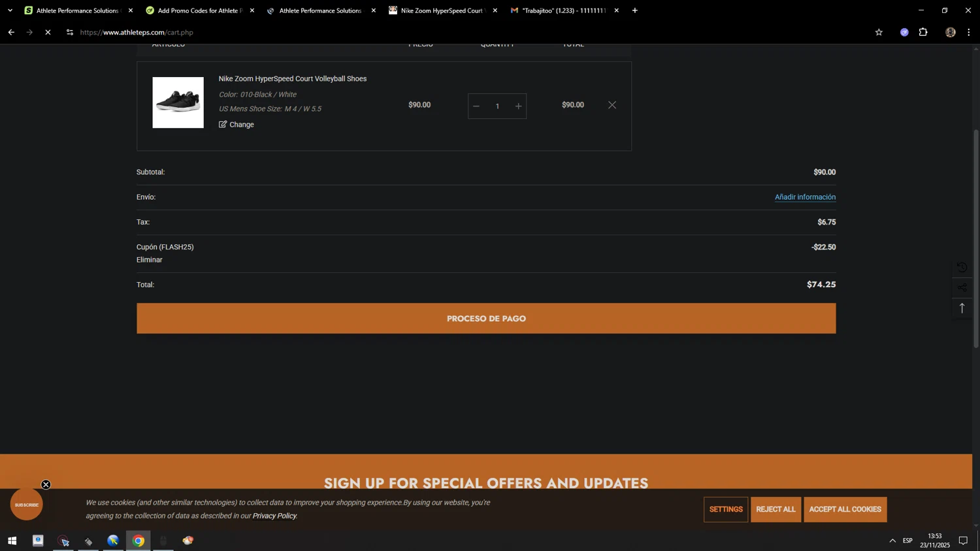Open the Extensions puzzle icon

coord(923,32)
